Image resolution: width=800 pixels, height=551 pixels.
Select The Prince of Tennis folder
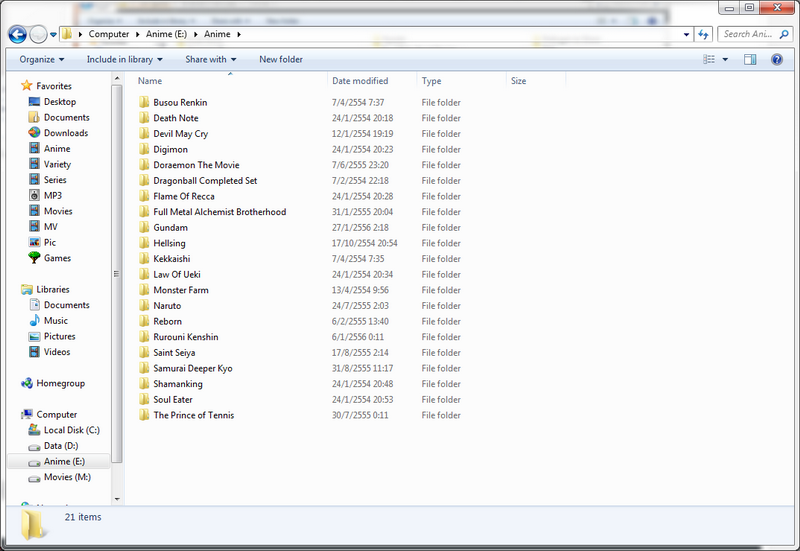click(x=193, y=415)
